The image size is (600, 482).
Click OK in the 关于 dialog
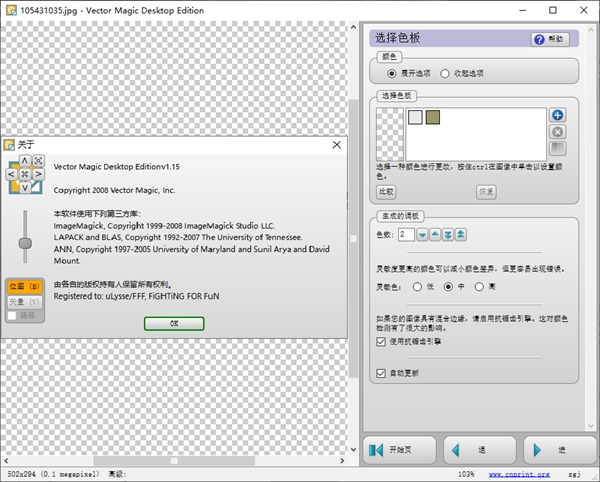tap(174, 324)
